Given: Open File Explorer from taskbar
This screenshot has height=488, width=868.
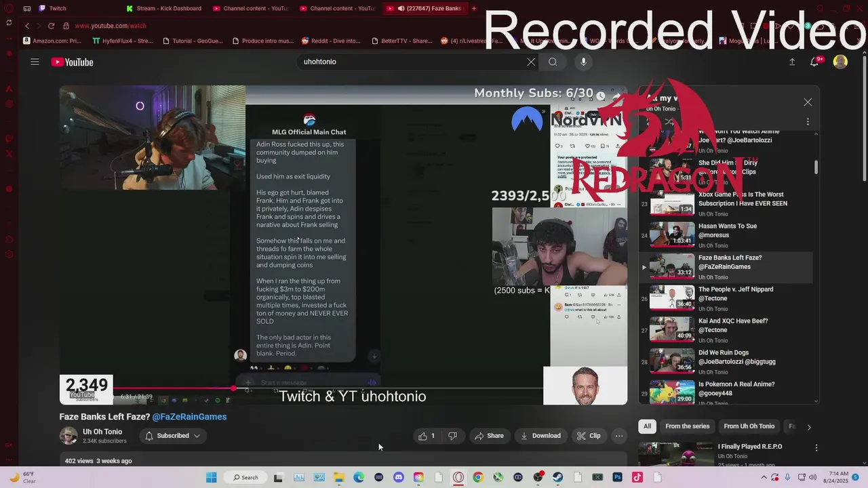Looking at the screenshot, I should tap(338, 477).
